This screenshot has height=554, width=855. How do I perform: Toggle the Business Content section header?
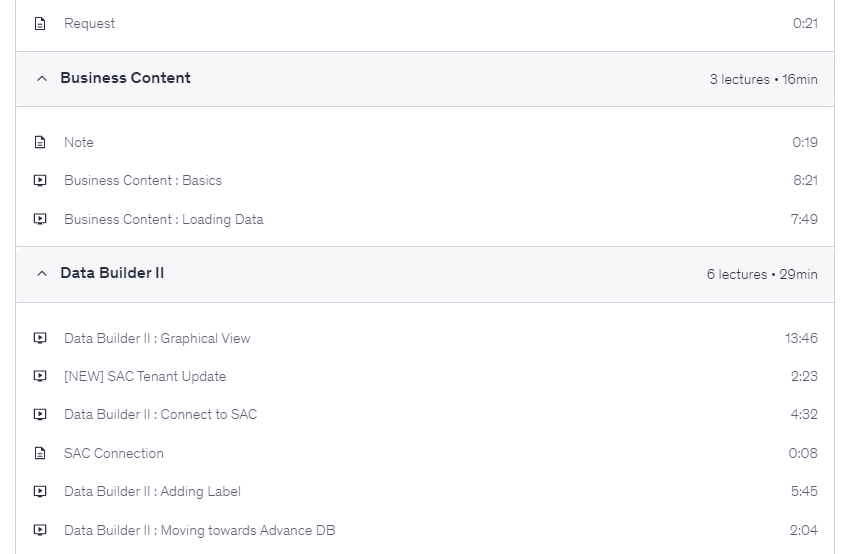click(125, 78)
